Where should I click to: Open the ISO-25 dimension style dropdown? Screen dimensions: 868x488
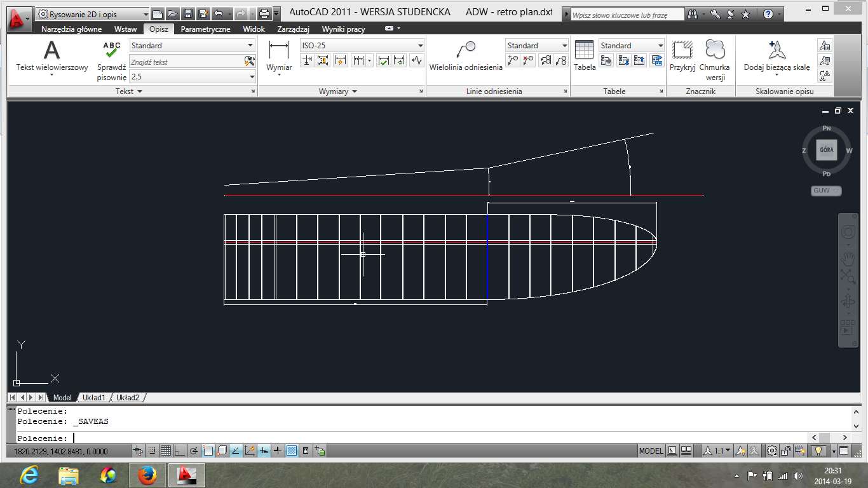[x=420, y=46]
